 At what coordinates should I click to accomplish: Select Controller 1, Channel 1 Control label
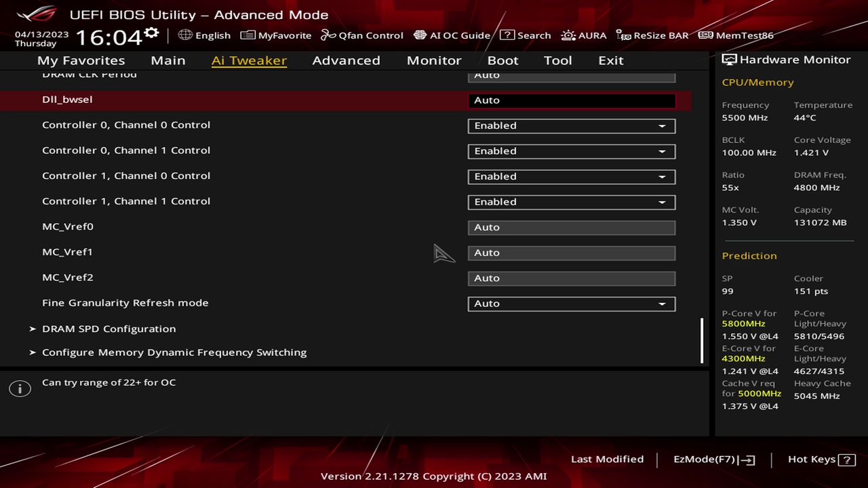pos(126,201)
